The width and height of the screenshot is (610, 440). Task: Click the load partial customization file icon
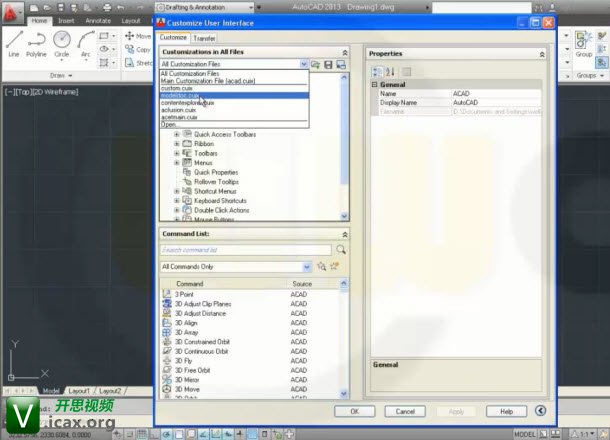click(316, 65)
